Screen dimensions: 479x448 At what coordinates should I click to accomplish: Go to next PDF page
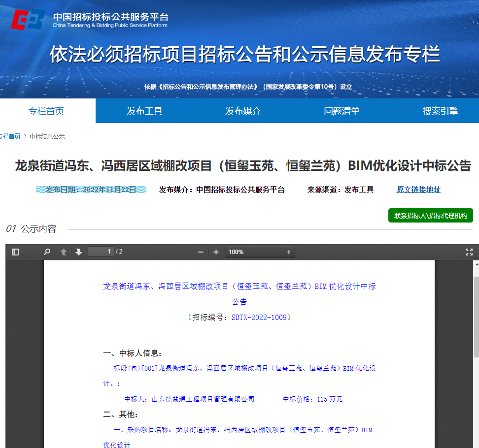(x=79, y=252)
